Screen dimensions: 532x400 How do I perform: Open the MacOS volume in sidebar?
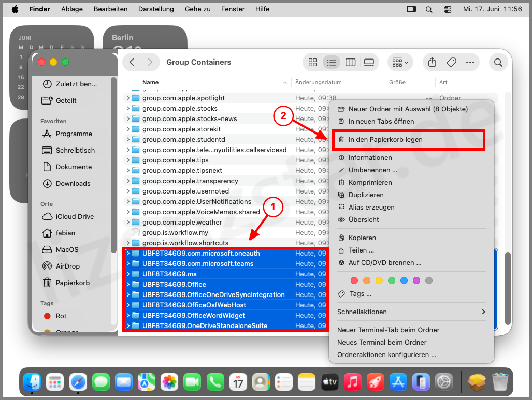pos(60,250)
